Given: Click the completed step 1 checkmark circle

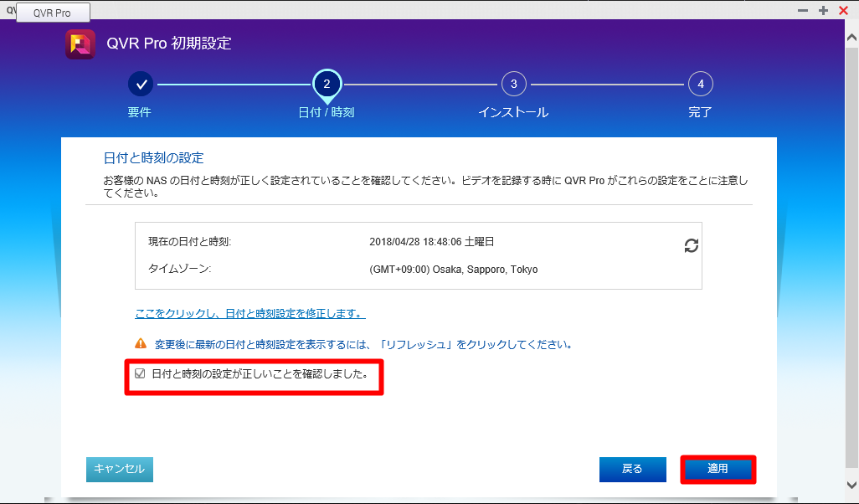Looking at the screenshot, I should pos(141,85).
